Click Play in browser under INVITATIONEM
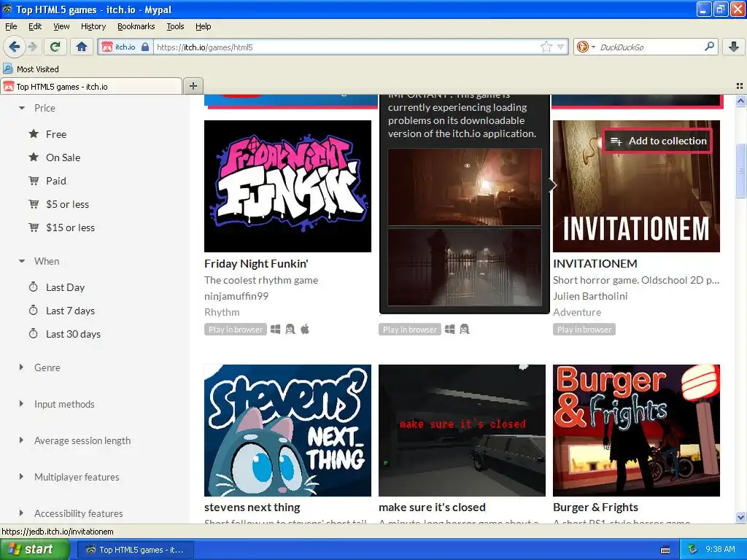Image resolution: width=747 pixels, height=560 pixels. tap(584, 329)
